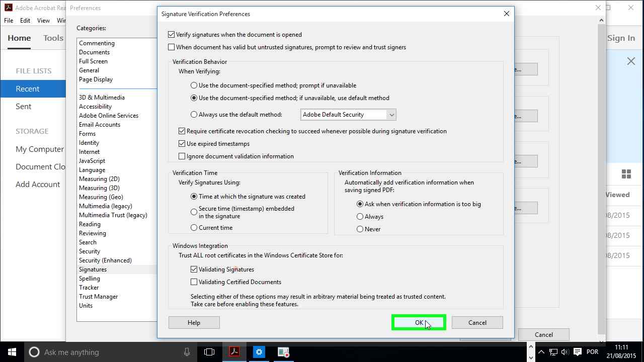Open the Settings gear taskbar icon
This screenshot has height=362, width=644.
259,352
